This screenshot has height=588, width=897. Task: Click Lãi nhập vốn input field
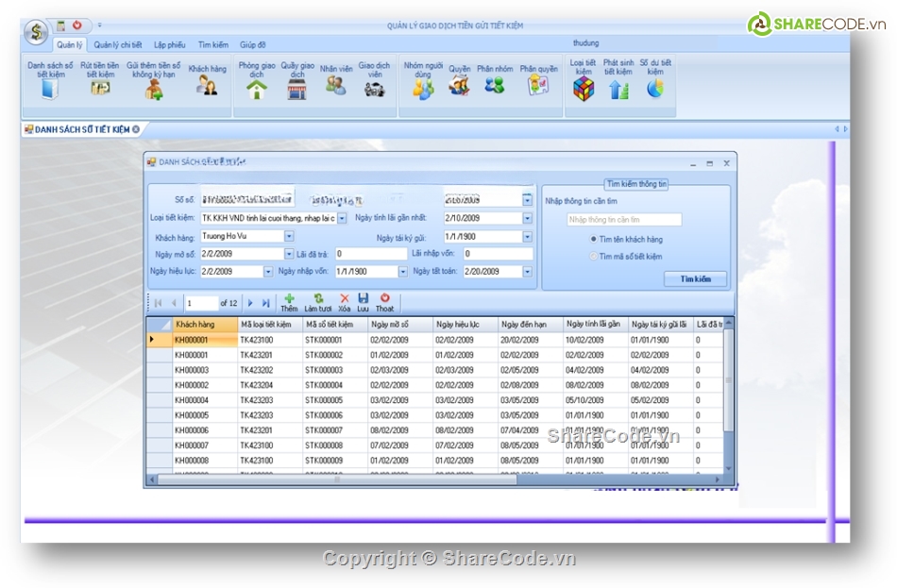pyautogui.click(x=499, y=253)
